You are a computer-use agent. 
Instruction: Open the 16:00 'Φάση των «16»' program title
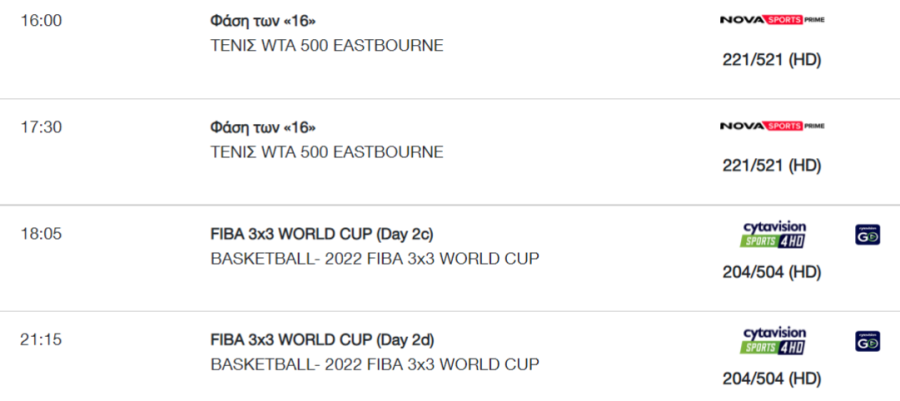point(263,21)
